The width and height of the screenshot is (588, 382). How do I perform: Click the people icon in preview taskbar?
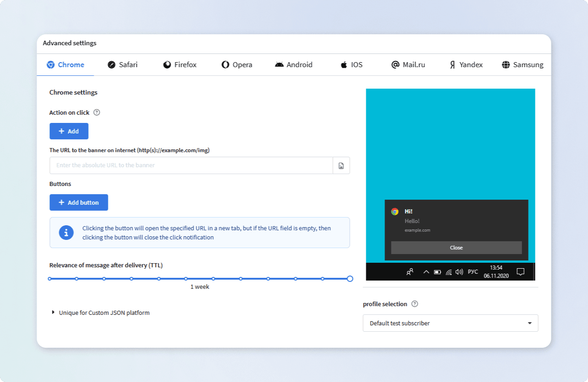tap(410, 271)
